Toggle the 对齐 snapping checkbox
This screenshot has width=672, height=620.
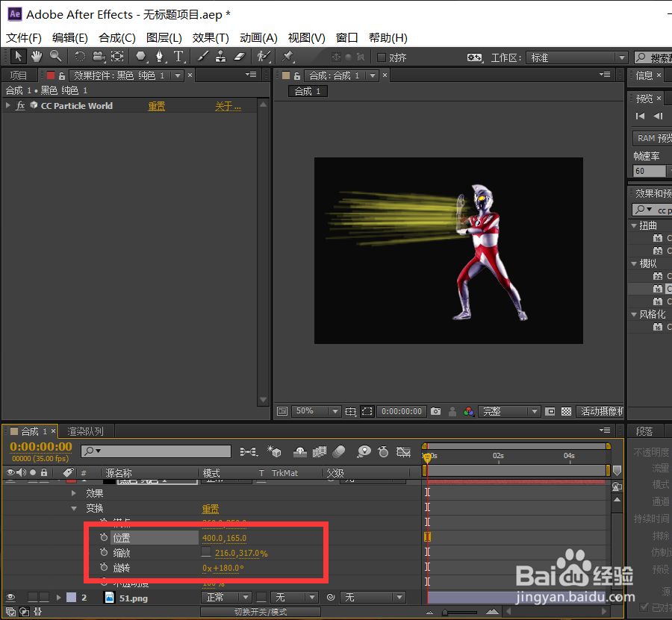[x=381, y=57]
